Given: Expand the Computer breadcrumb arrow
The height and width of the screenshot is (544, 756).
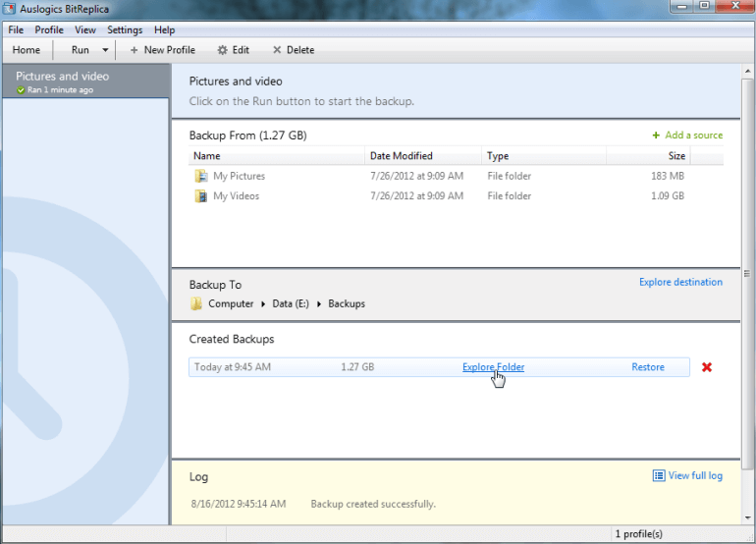Looking at the screenshot, I should pos(263,304).
